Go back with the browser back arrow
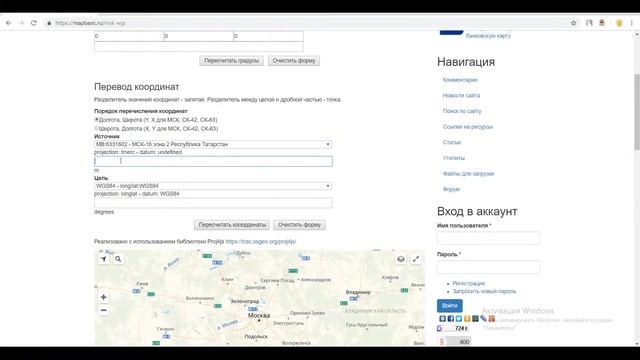Image resolution: width=640 pixels, height=360 pixels. tap(9, 23)
